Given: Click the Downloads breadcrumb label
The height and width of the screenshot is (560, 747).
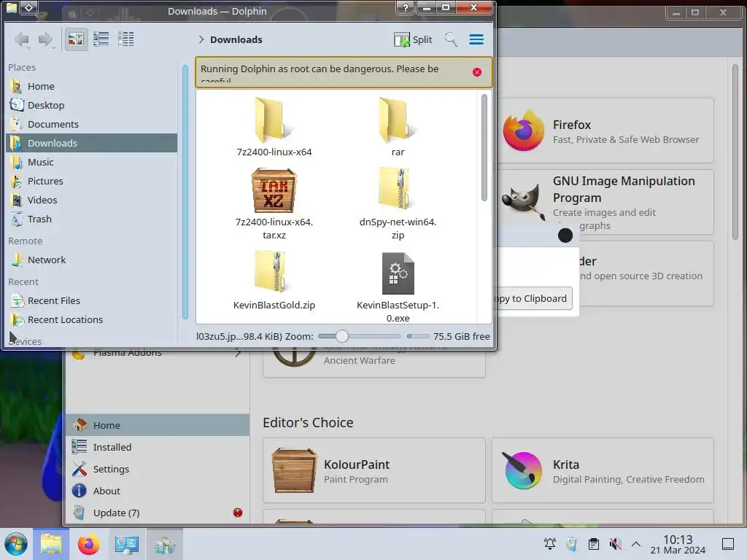Looking at the screenshot, I should pyautogui.click(x=236, y=39).
